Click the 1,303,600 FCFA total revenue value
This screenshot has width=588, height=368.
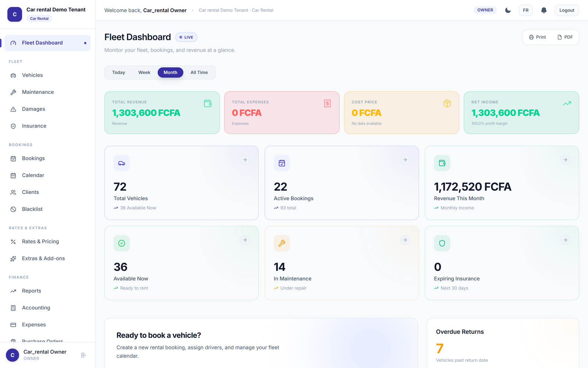pyautogui.click(x=146, y=113)
